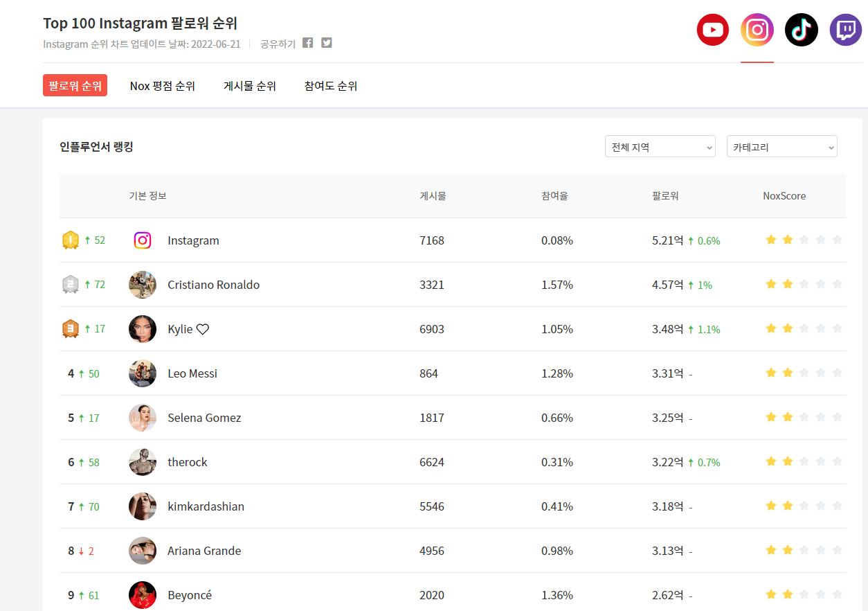Screen dimensions: 868x611
Task: Click Kylie's profile avatar
Action: [x=143, y=329]
